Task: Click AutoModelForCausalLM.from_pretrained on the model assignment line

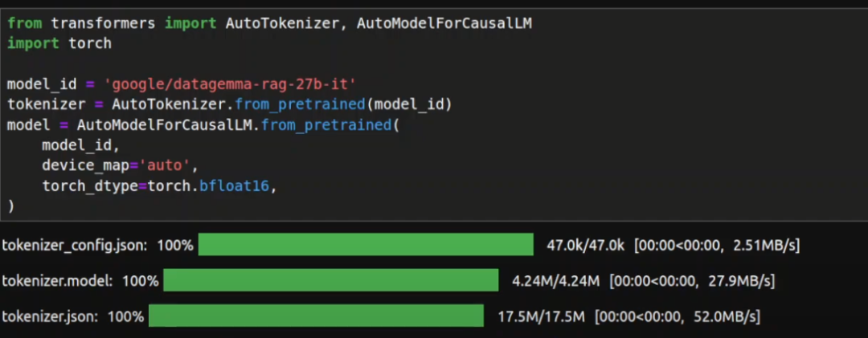Action: point(233,125)
